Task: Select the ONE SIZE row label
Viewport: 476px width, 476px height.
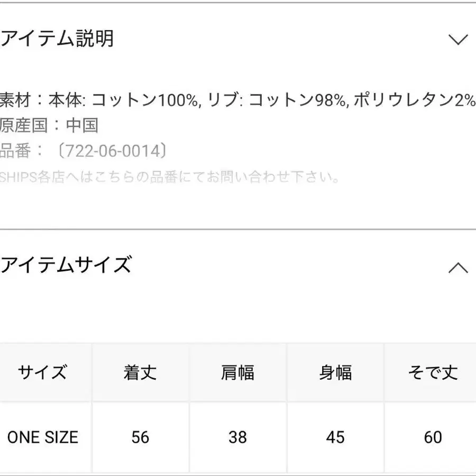Action: (x=42, y=437)
